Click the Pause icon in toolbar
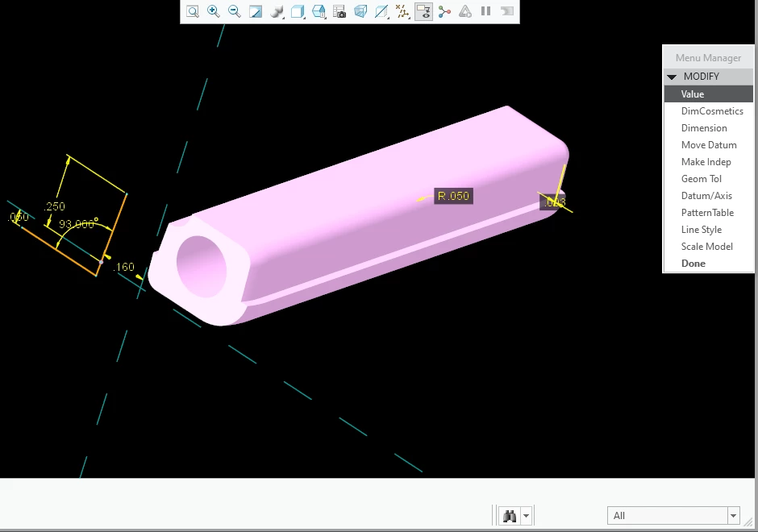This screenshot has height=532, width=758. pos(485,11)
